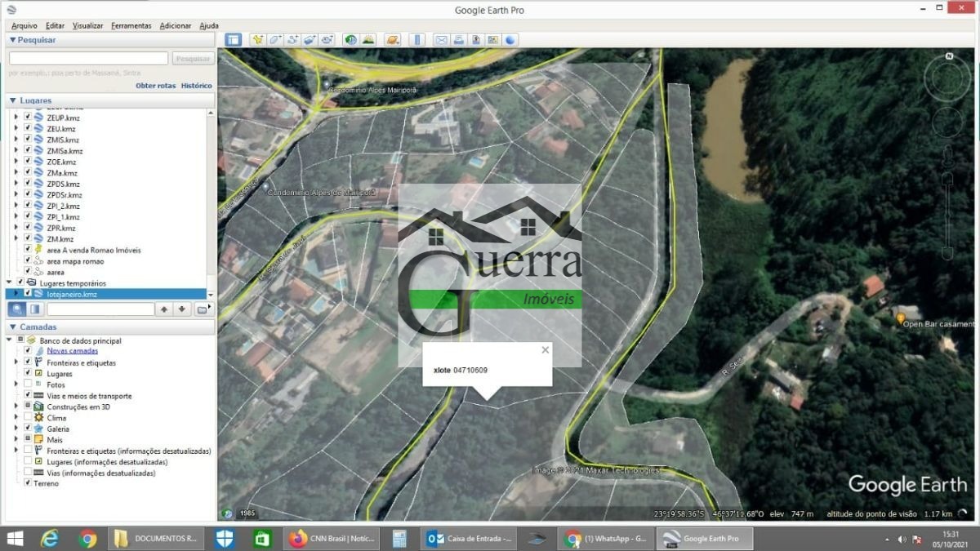980x551 pixels.
Task: Toggle area A venda Romao Imóveis checkbox
Action: pos(28,250)
